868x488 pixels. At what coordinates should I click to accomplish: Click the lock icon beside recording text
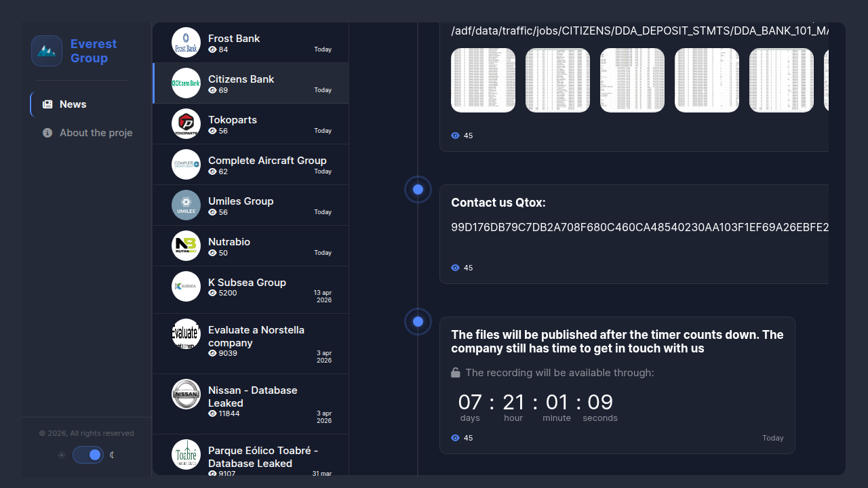pos(456,373)
